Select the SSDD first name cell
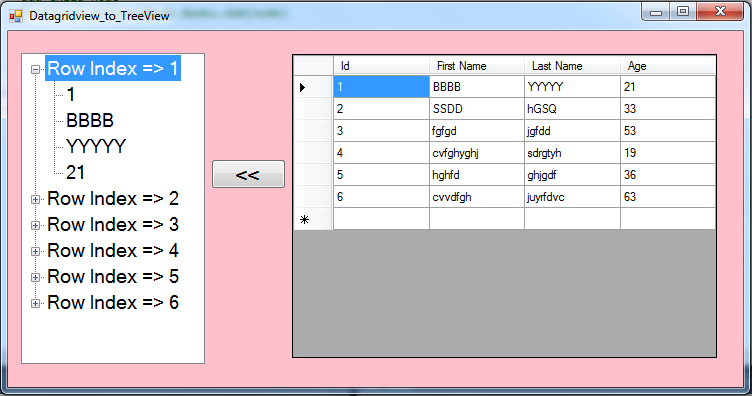Screen dimensions: 752x396 (477, 109)
